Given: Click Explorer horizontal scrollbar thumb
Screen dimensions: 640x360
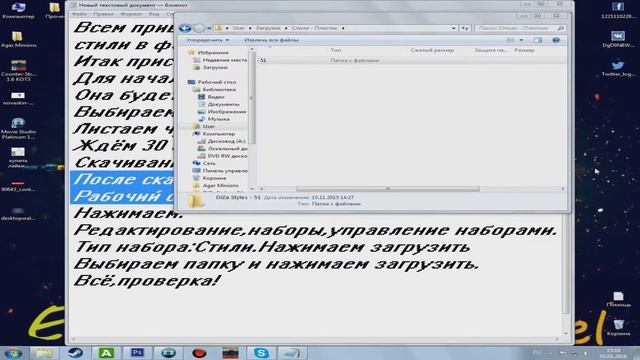Looking at the screenshot, I should 387,189.
